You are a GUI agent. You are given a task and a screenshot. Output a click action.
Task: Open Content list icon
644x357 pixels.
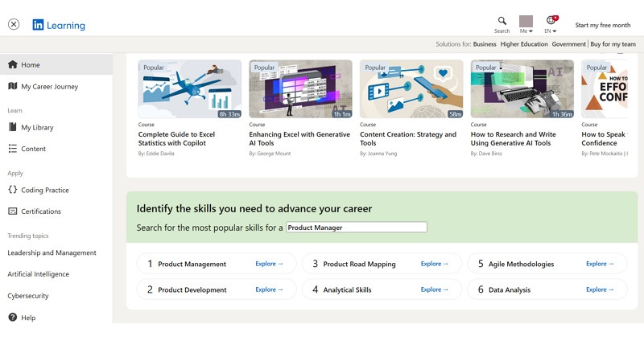[13, 149]
